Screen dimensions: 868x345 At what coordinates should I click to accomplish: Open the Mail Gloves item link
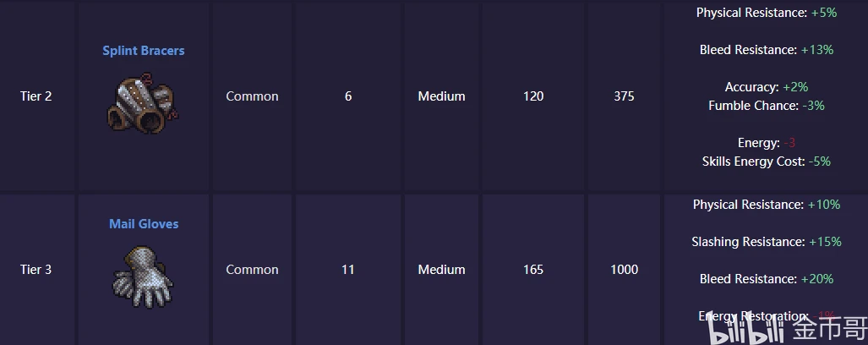click(144, 224)
